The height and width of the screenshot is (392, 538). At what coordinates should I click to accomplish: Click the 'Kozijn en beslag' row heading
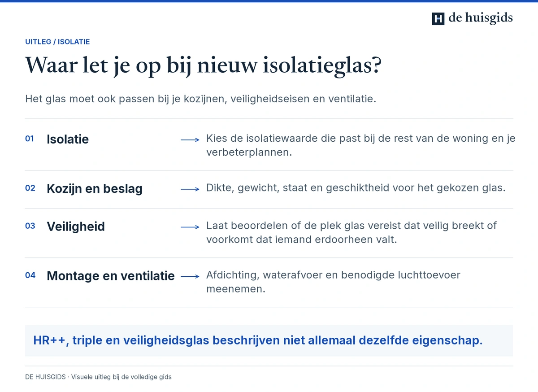point(95,188)
